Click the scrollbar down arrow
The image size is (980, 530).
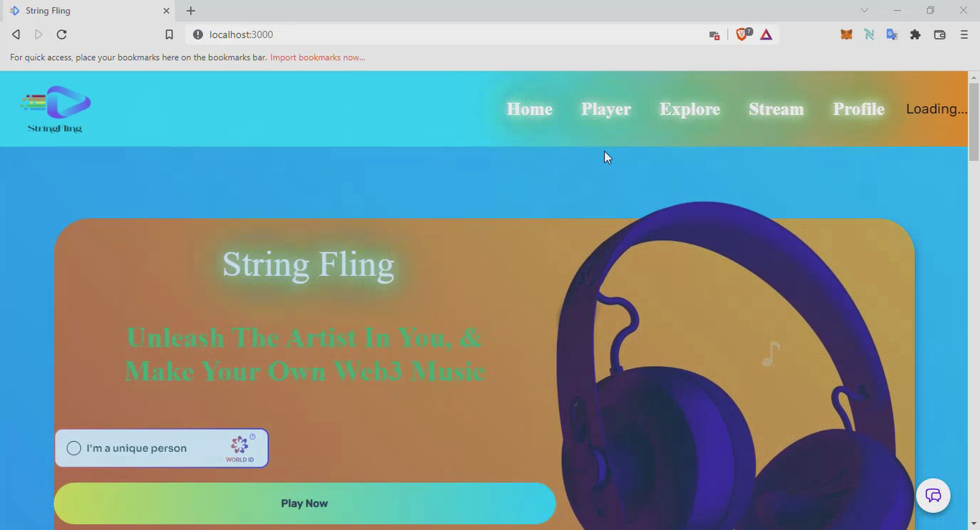(974, 524)
